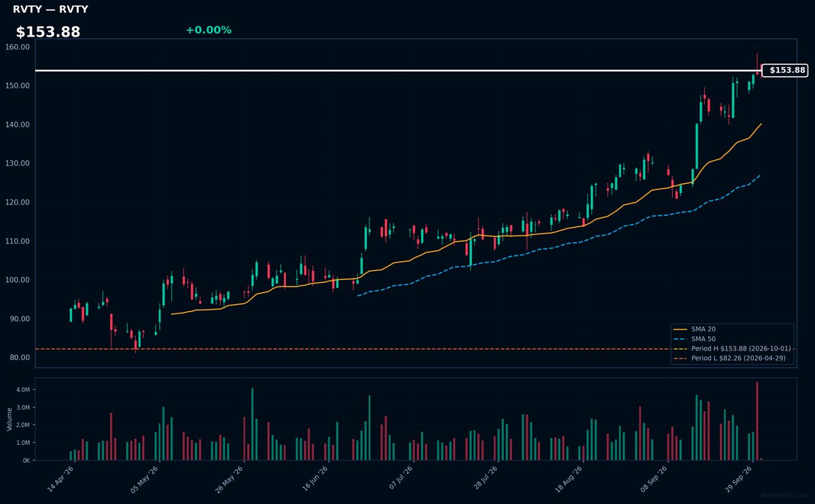Click the 3.0M volume axis label
Screen dimensions: 815x504
tap(22, 408)
